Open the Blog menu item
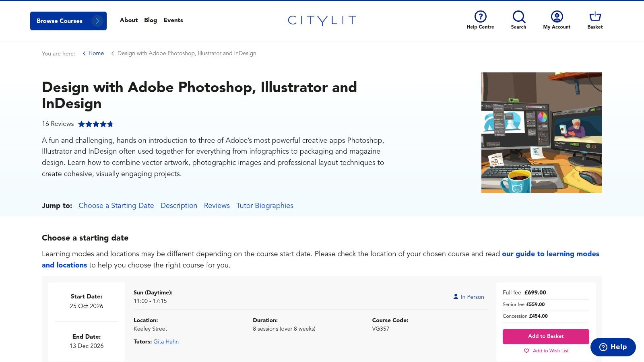 coord(151,20)
